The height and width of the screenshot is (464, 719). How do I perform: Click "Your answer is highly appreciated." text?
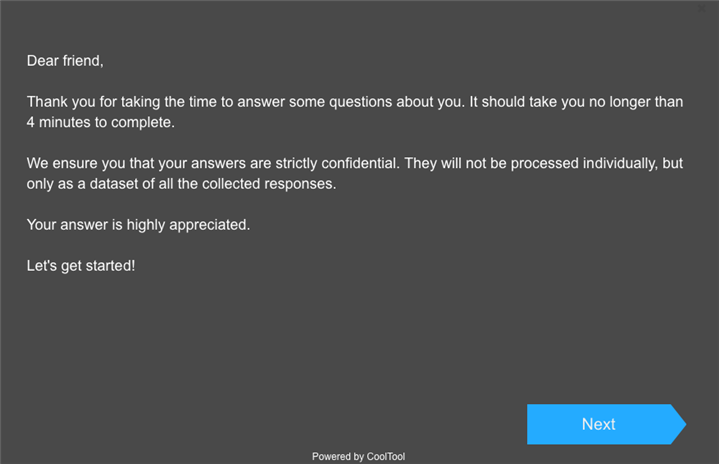138,225
